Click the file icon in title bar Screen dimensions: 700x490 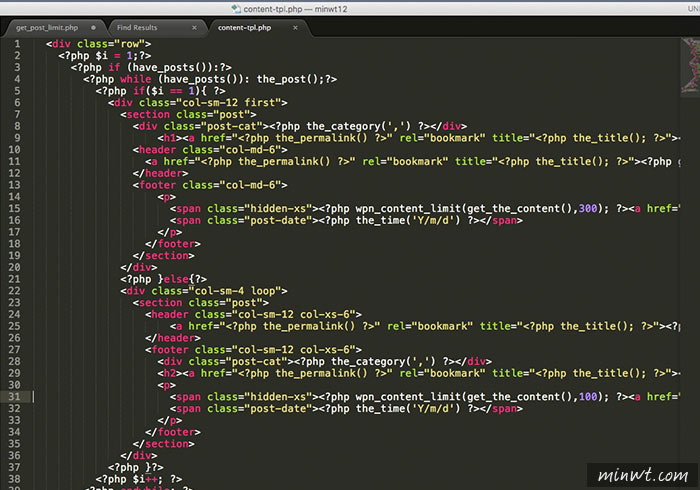click(236, 8)
